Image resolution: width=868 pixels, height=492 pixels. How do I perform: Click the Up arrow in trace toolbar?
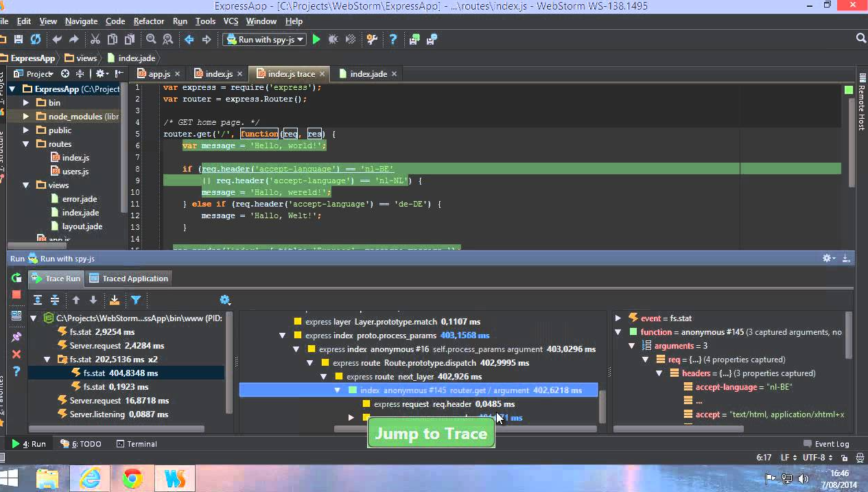tap(76, 300)
